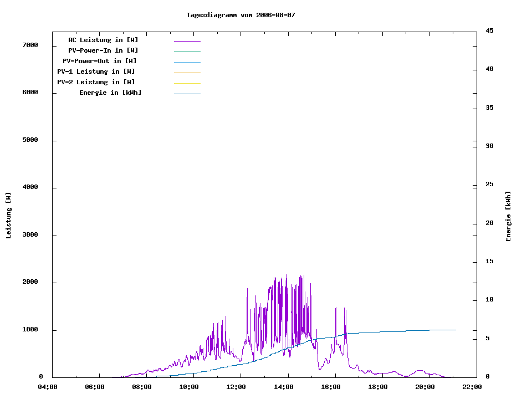Select the PV-Power-In legend label

[103, 50]
